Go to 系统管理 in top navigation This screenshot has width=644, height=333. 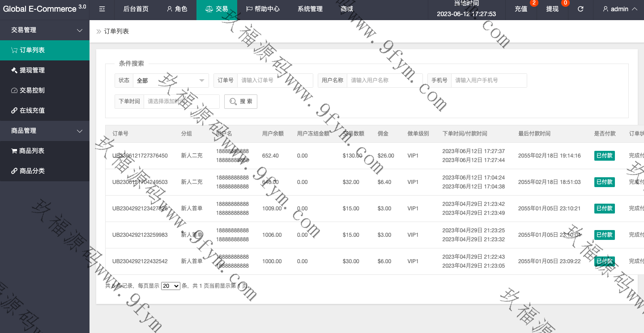click(x=310, y=9)
